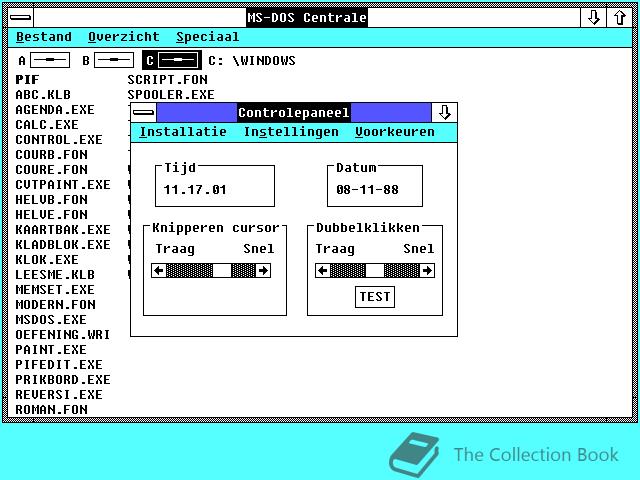Image resolution: width=640 pixels, height=480 pixels.
Task: Click left arrow of Knipperen cursor slider
Action: 159,270
